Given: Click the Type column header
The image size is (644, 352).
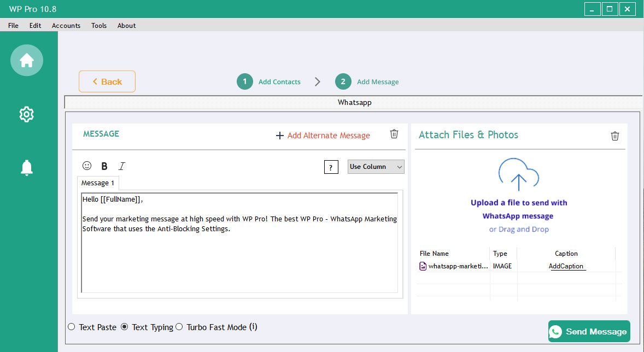Looking at the screenshot, I should tap(500, 254).
